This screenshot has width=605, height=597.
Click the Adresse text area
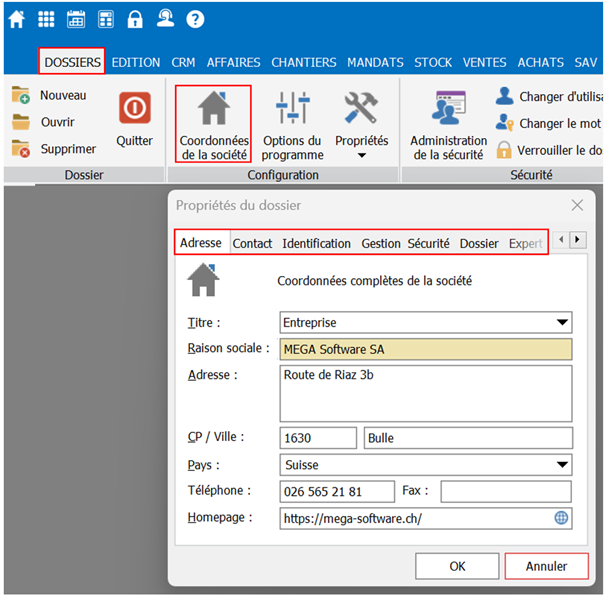pos(426,394)
